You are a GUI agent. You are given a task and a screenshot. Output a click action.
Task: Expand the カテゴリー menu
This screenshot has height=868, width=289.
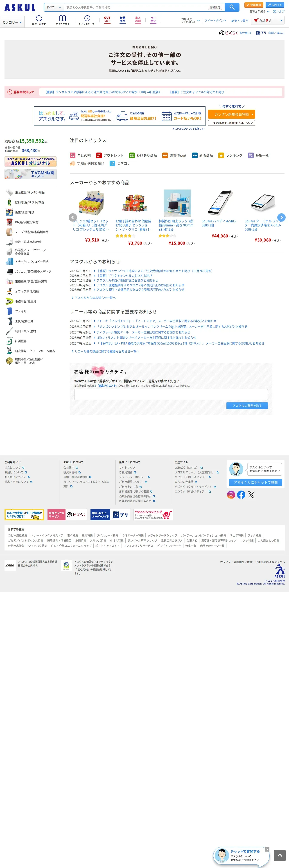click(x=12, y=22)
